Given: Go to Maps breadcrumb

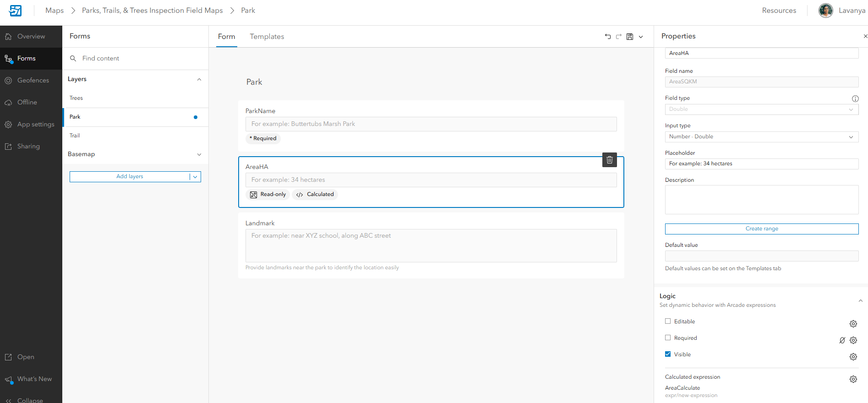Looking at the screenshot, I should point(55,11).
